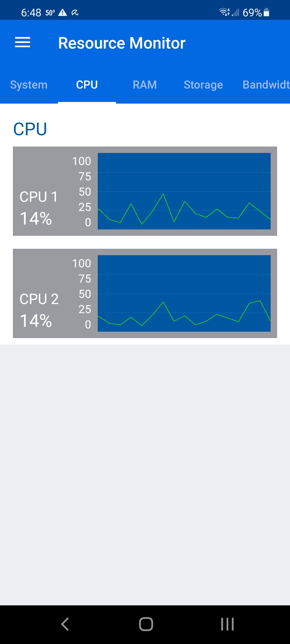Tap the battery icon in status bar
The width and height of the screenshot is (290, 644).
(266, 12)
